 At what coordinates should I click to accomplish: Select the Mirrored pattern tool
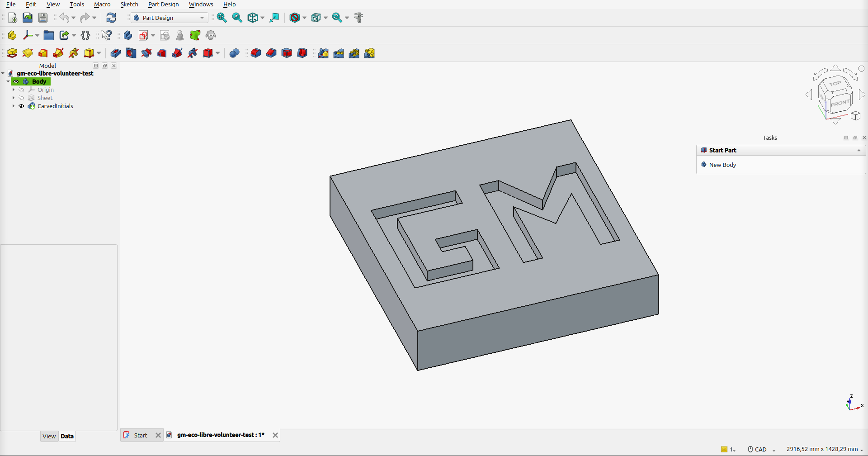pos(323,53)
